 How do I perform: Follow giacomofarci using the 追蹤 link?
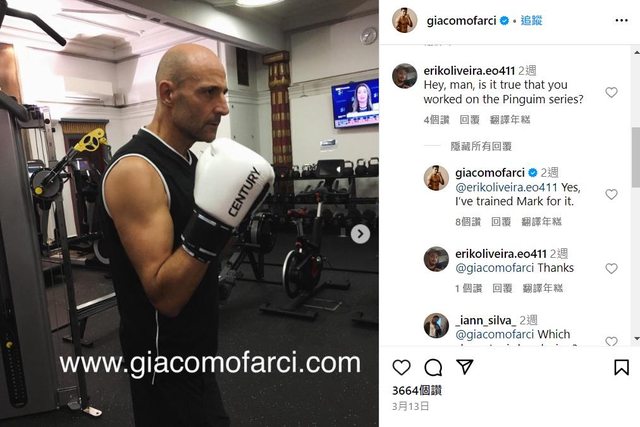531,20
